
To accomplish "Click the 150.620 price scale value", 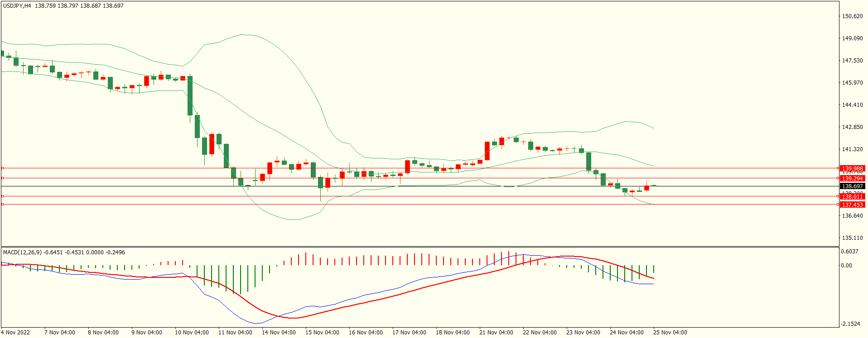I will [x=852, y=16].
